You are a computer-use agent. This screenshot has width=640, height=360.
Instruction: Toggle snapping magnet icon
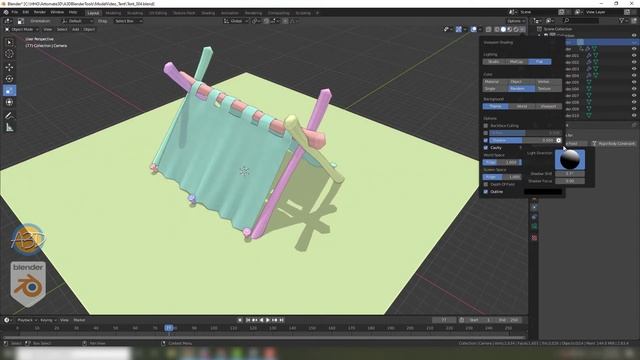tap(266, 21)
